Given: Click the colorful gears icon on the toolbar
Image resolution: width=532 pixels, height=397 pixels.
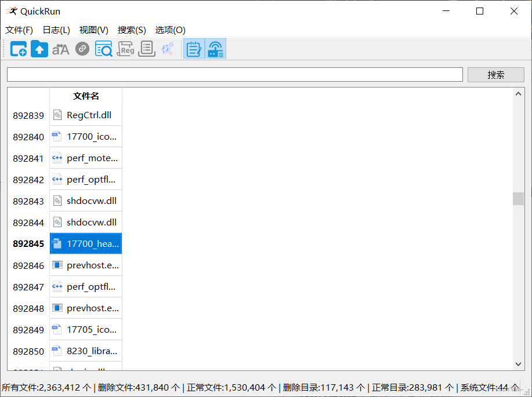Looking at the screenshot, I should (x=168, y=49).
